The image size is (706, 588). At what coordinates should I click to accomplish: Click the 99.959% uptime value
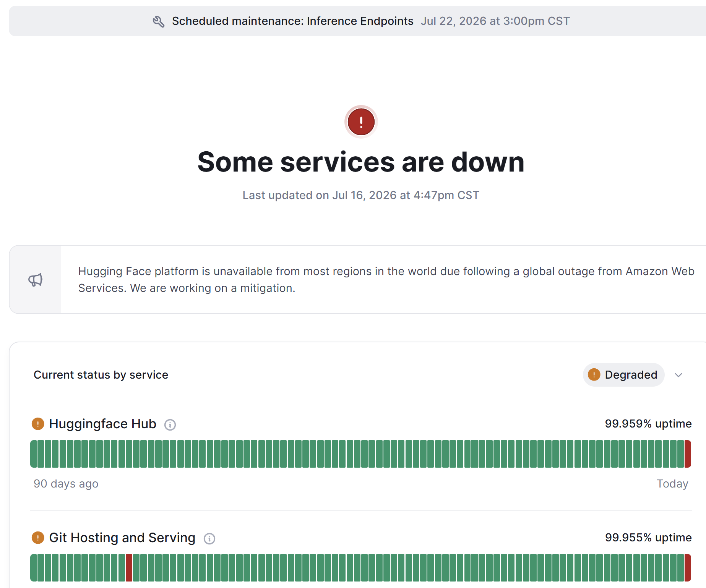click(x=648, y=424)
